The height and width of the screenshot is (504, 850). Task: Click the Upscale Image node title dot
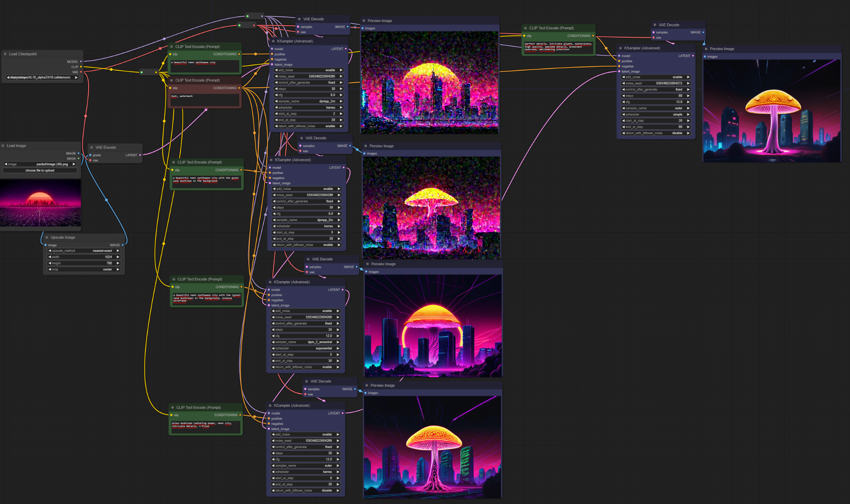(x=47, y=238)
